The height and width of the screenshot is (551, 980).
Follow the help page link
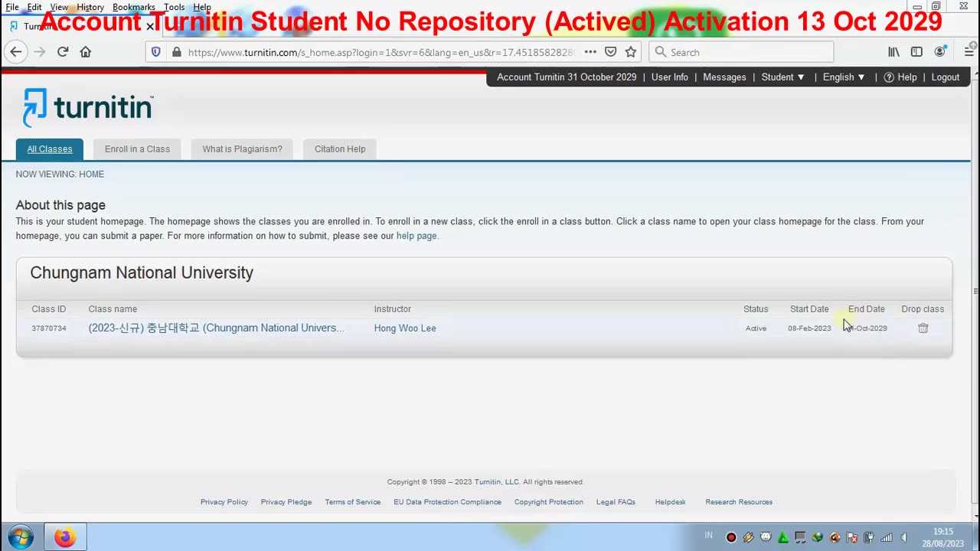coord(416,236)
